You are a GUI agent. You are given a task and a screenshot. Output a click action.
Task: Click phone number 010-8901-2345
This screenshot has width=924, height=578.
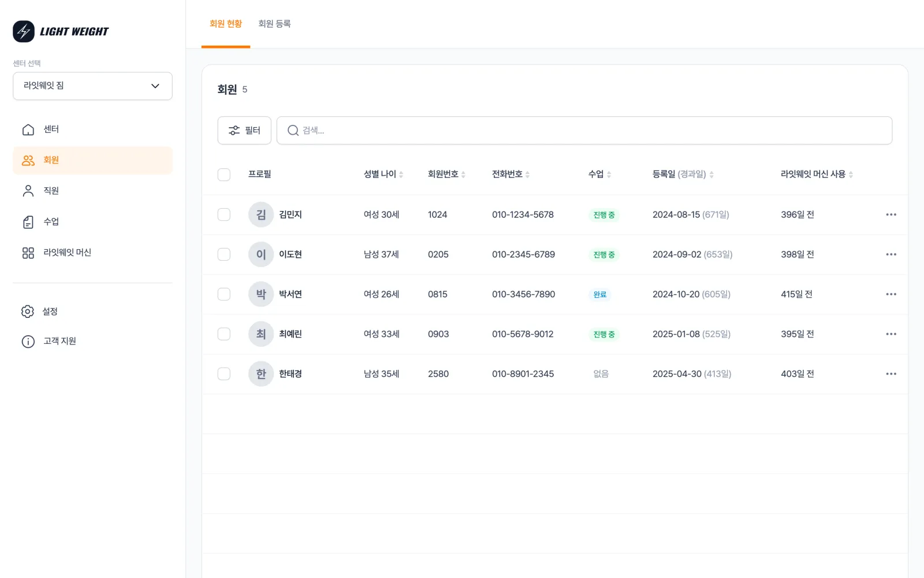pyautogui.click(x=523, y=374)
